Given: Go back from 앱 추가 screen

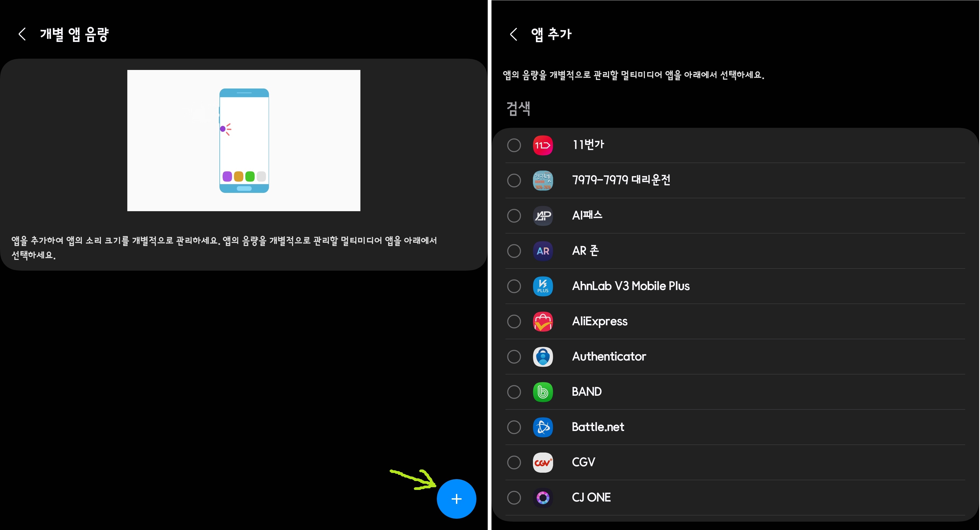Looking at the screenshot, I should (513, 34).
